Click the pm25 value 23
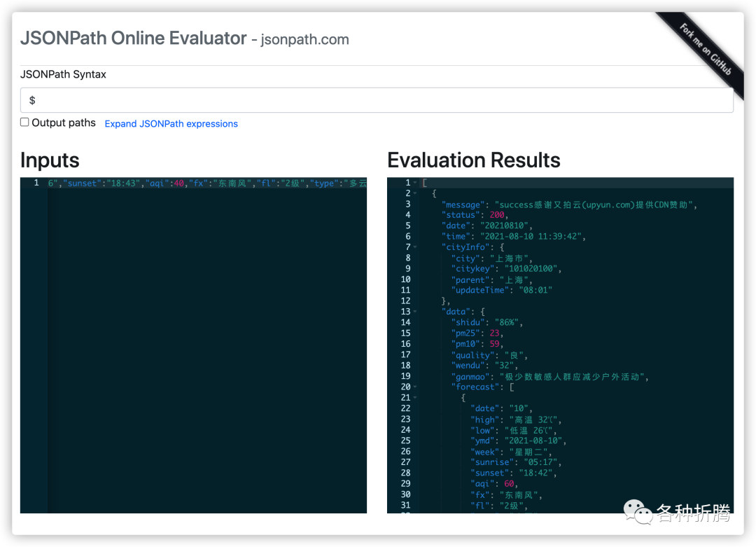Viewport: 756px width, 547px height. [494, 333]
